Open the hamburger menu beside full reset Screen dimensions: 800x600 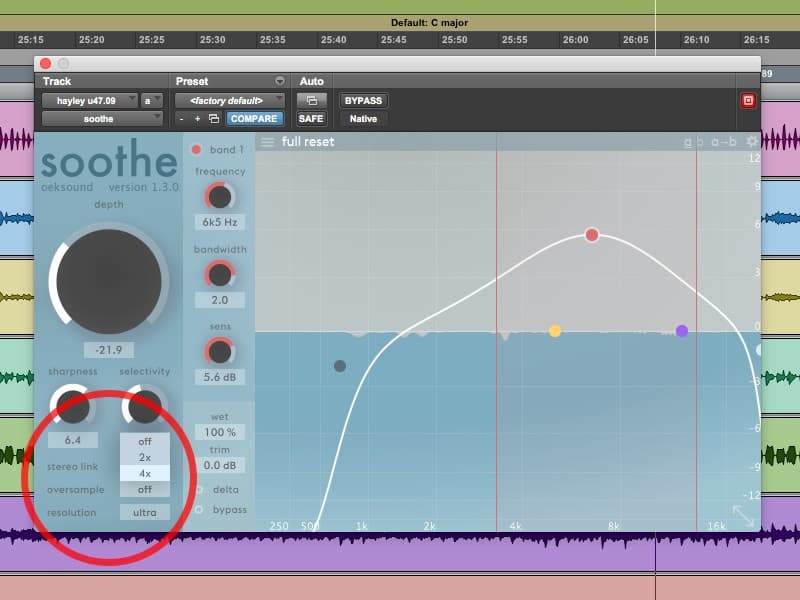[x=267, y=142]
